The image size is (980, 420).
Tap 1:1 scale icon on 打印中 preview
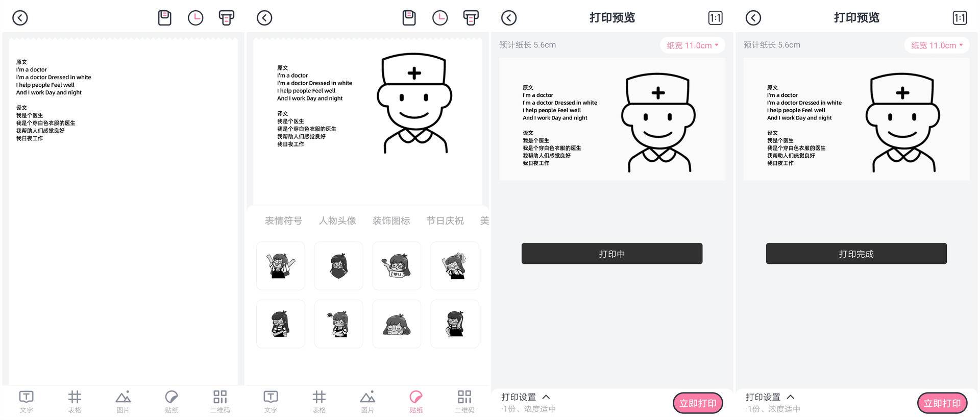click(715, 18)
